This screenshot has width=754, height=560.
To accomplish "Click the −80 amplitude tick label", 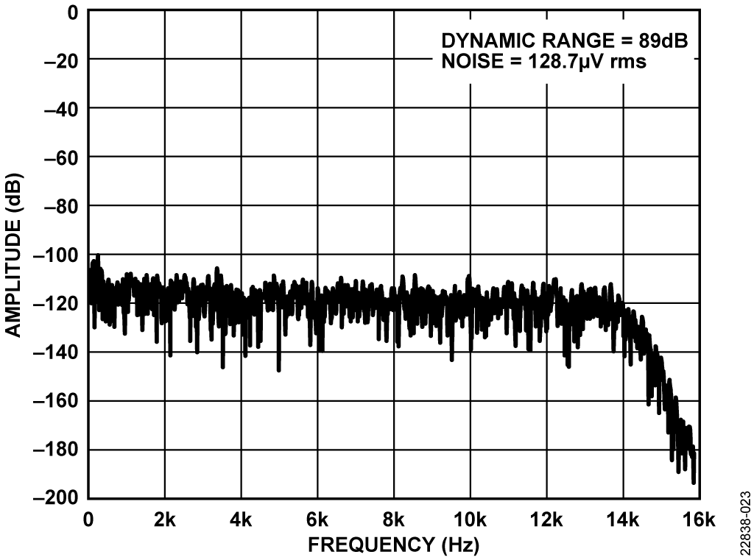I will pyautogui.click(x=57, y=206).
